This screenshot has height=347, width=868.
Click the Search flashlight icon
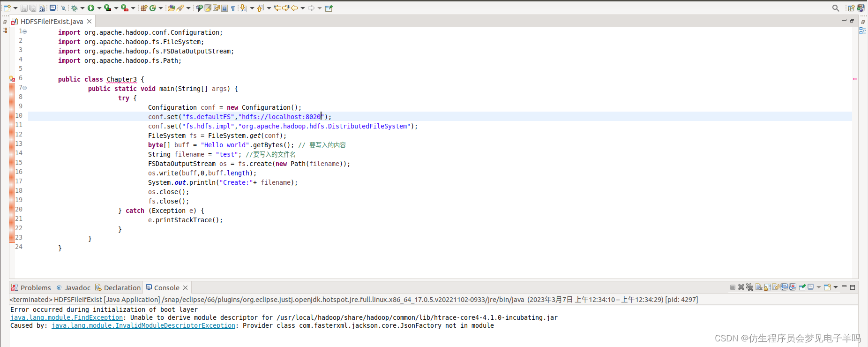pos(180,8)
